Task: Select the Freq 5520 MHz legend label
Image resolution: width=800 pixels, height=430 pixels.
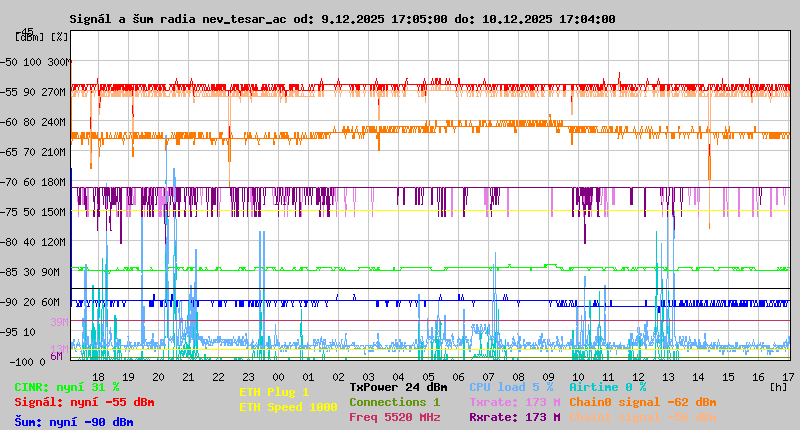Action: tap(394, 417)
